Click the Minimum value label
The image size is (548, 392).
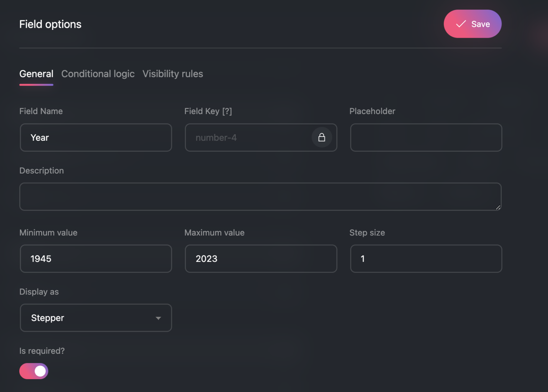(48, 233)
